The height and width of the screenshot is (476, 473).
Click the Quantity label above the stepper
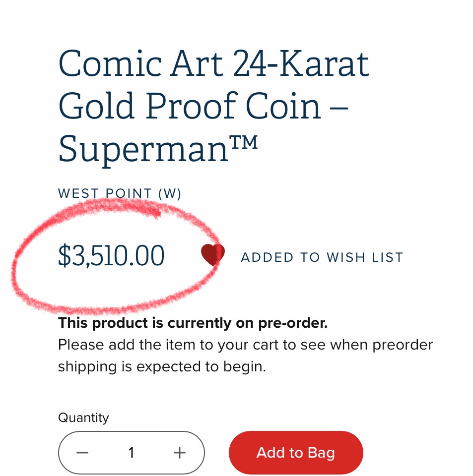pos(83,417)
